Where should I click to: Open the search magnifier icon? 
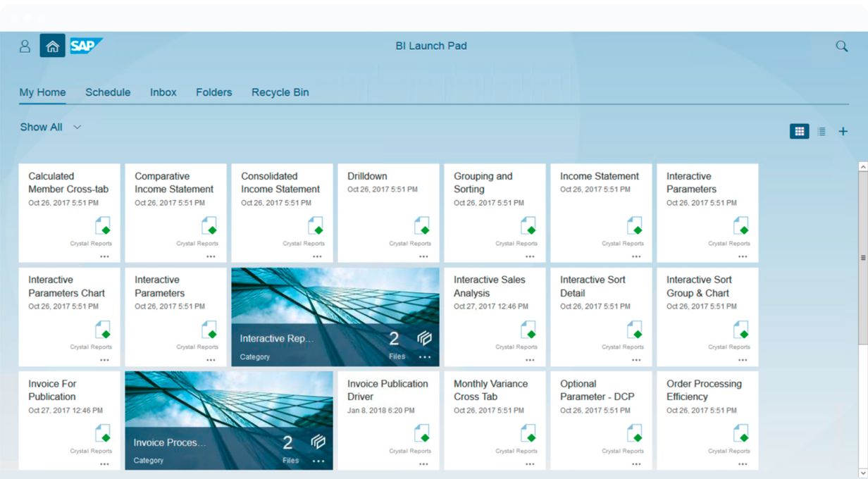(841, 46)
